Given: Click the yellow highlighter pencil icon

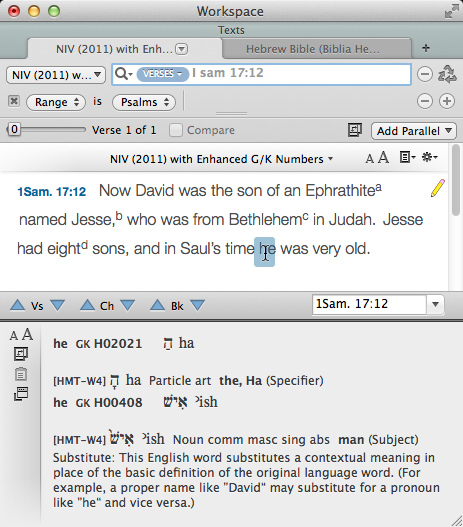Looking at the screenshot, I should pyautogui.click(x=438, y=188).
